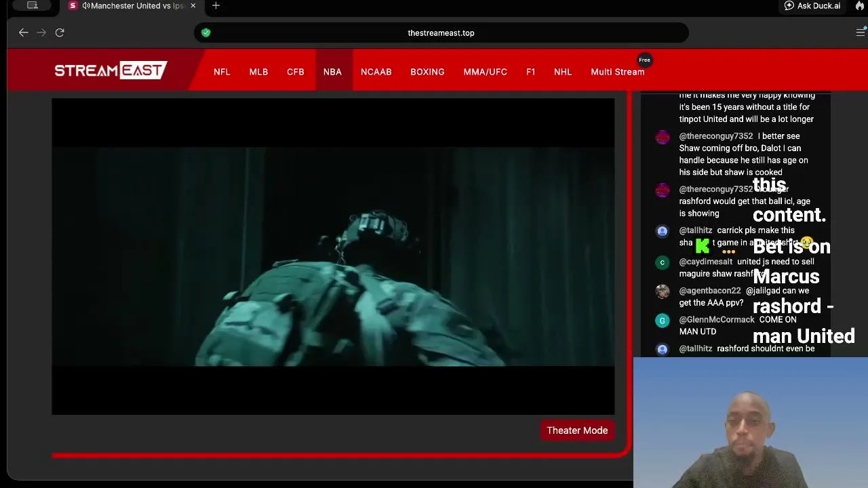Mute the Manchester United tab audio icon
Viewport: 868px width, 488px height.
coord(86,6)
